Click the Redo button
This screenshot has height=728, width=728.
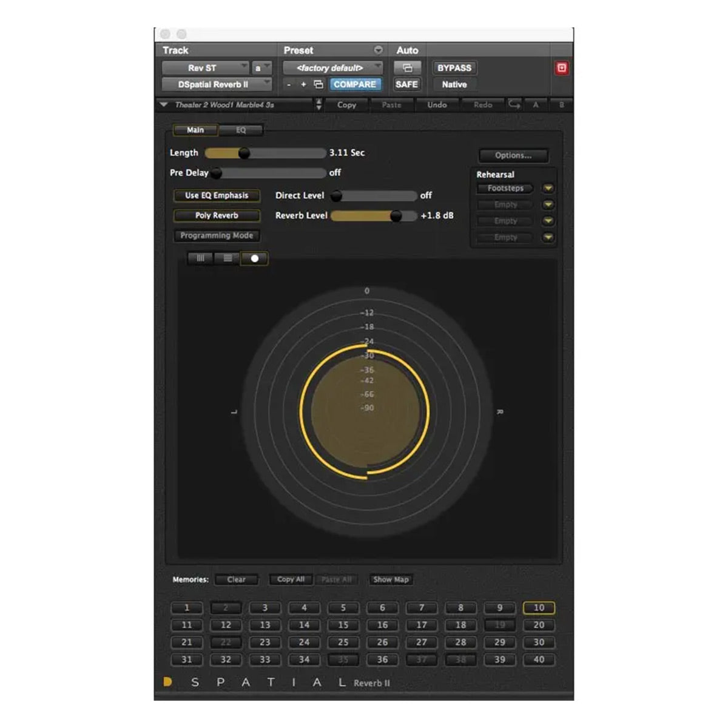pos(483,105)
